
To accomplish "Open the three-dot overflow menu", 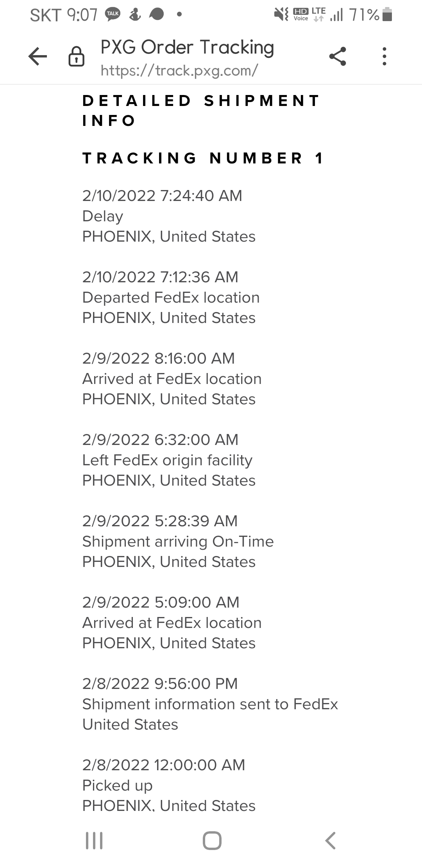I will pyautogui.click(x=384, y=57).
